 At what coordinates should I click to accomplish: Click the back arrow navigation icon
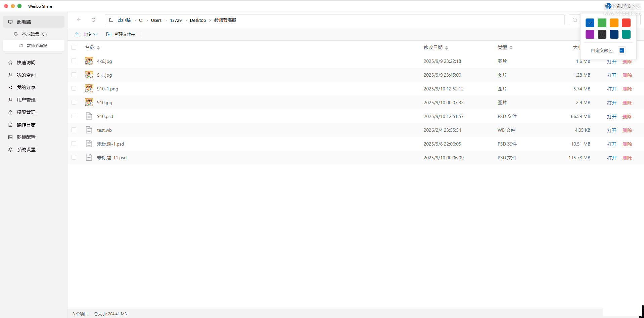pos(79,20)
